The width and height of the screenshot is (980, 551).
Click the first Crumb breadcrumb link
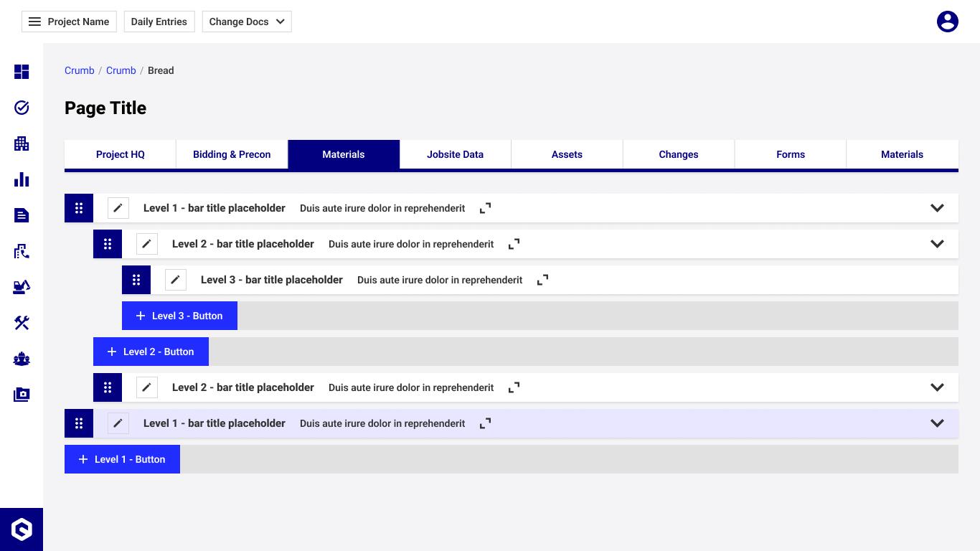pos(79,70)
